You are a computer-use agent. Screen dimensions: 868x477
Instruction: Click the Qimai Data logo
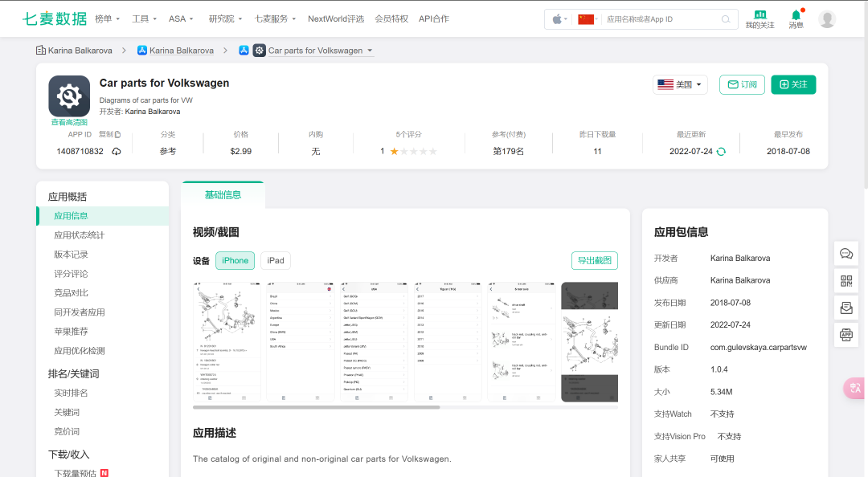tap(55, 18)
